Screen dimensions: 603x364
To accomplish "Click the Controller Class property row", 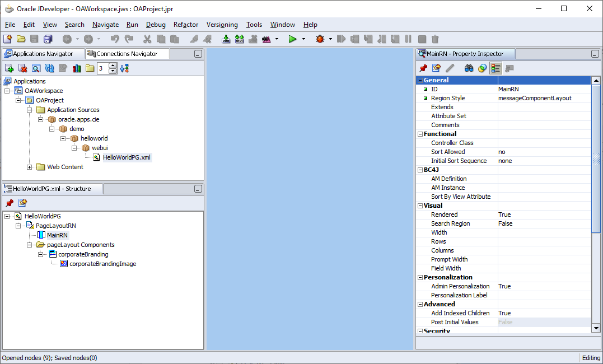I will click(x=503, y=143).
